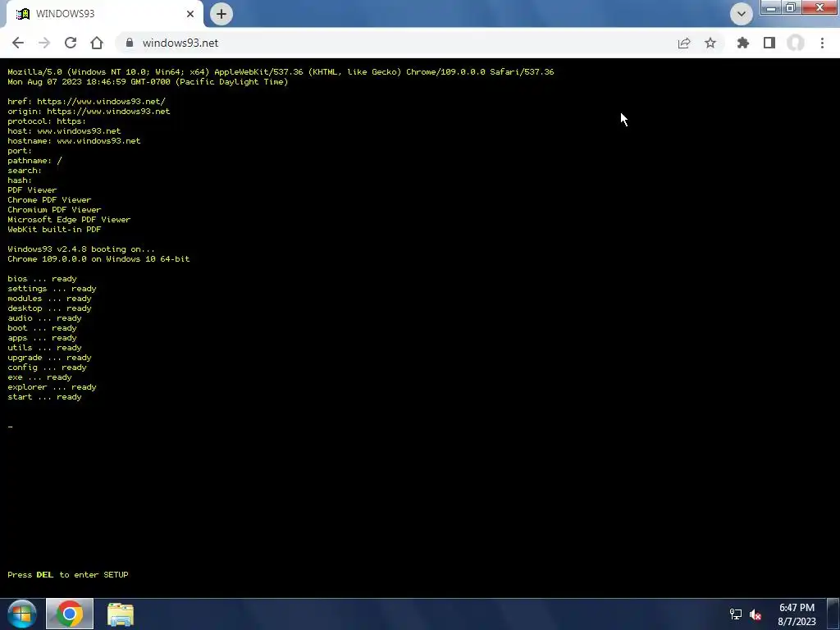Click the 'href: https://www.windows93.net/' line

click(86, 101)
